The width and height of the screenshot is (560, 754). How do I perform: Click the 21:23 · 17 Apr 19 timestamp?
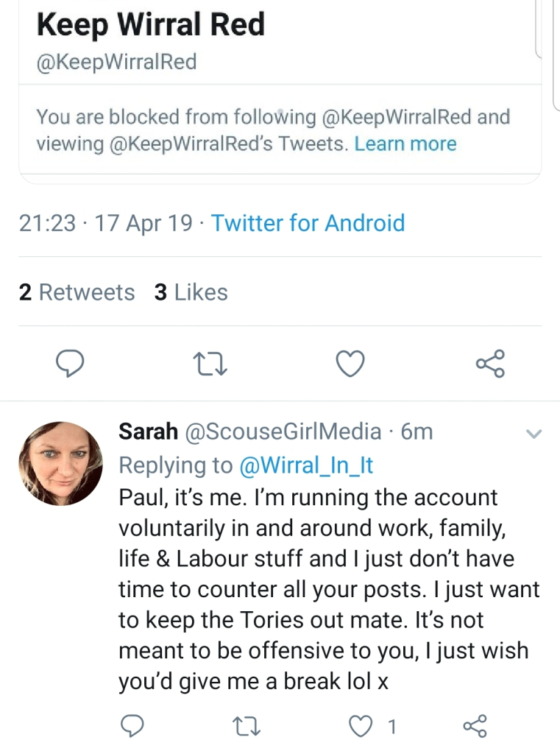(106, 222)
